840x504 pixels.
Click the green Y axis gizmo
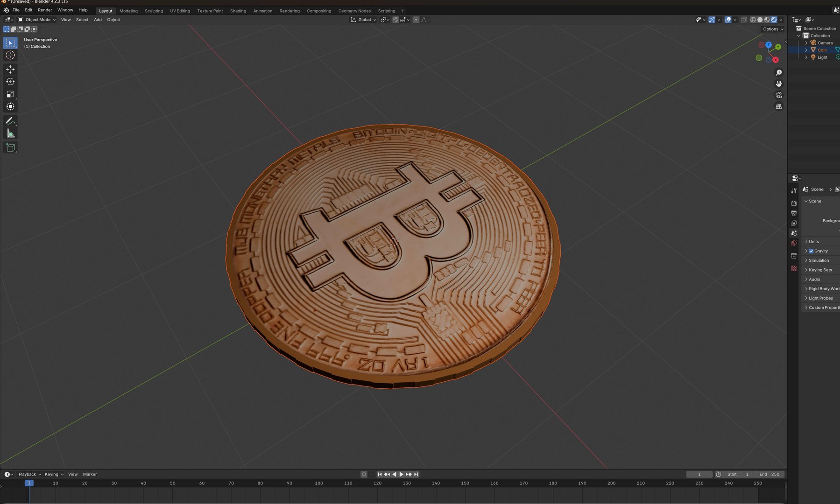pyautogui.click(x=778, y=47)
